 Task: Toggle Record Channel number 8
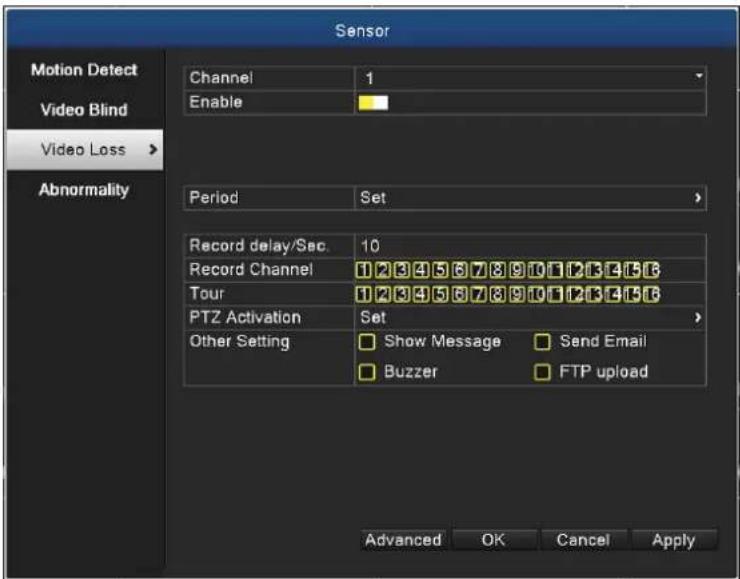tap(497, 270)
